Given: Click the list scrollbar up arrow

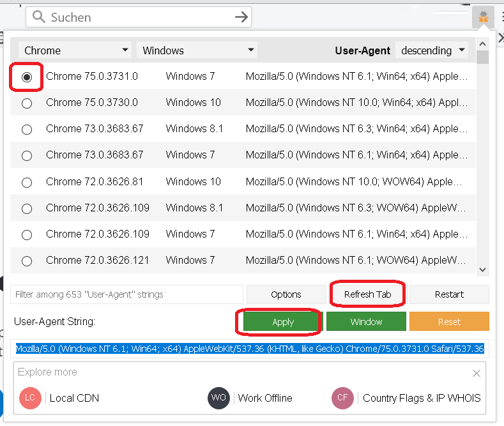Looking at the screenshot, I should (482, 44).
